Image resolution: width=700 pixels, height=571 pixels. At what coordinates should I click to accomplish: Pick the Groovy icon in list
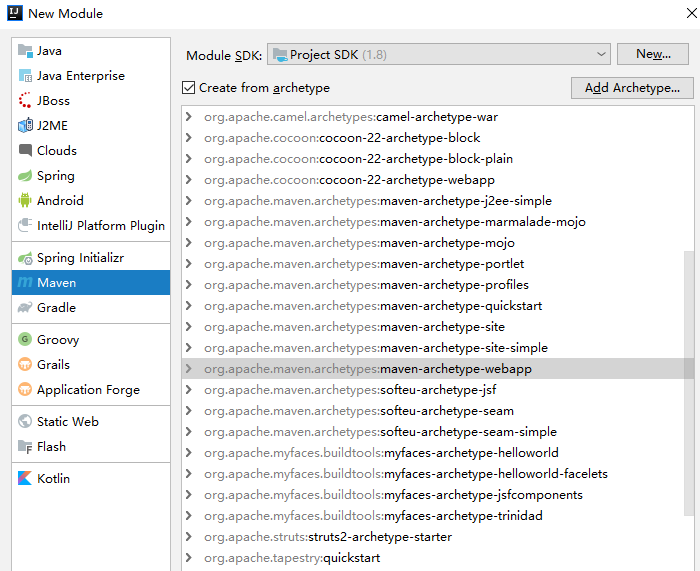click(26, 340)
